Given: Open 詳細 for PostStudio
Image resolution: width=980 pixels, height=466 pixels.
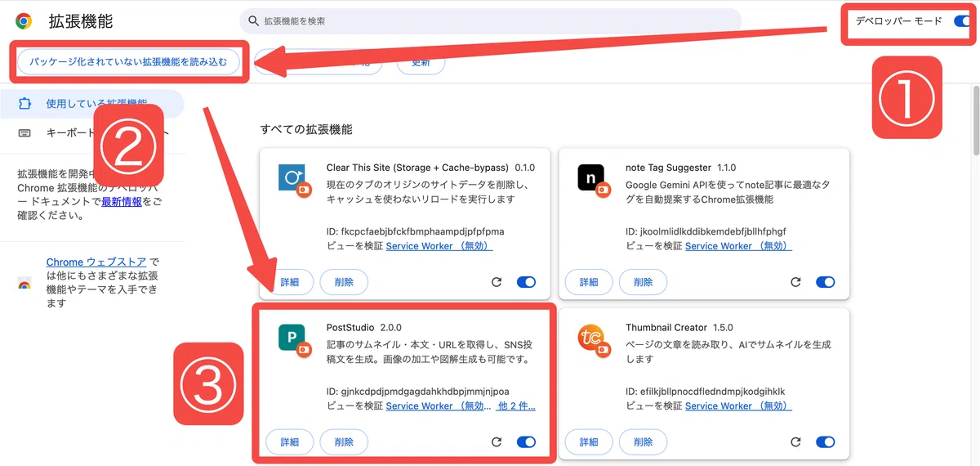Looking at the screenshot, I should [290, 442].
